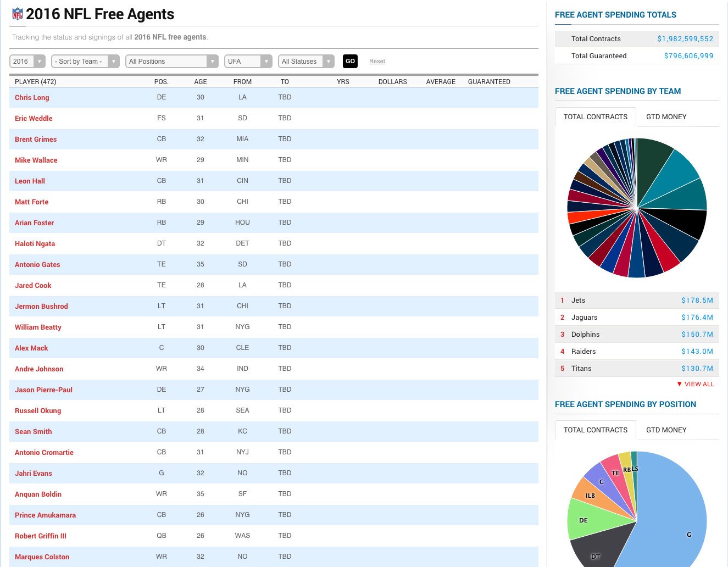Screen dimensions: 728x567
Task: Expand the All Statuses dropdown
Action: click(306, 62)
